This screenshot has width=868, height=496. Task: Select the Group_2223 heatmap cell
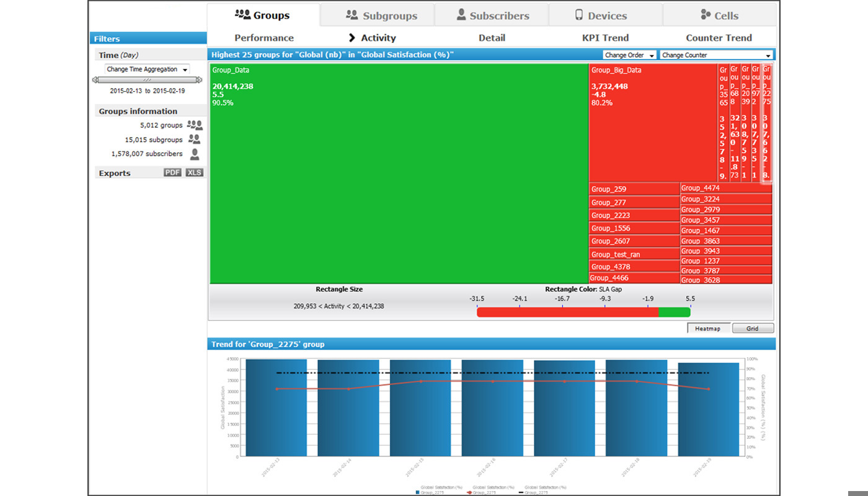(x=634, y=215)
